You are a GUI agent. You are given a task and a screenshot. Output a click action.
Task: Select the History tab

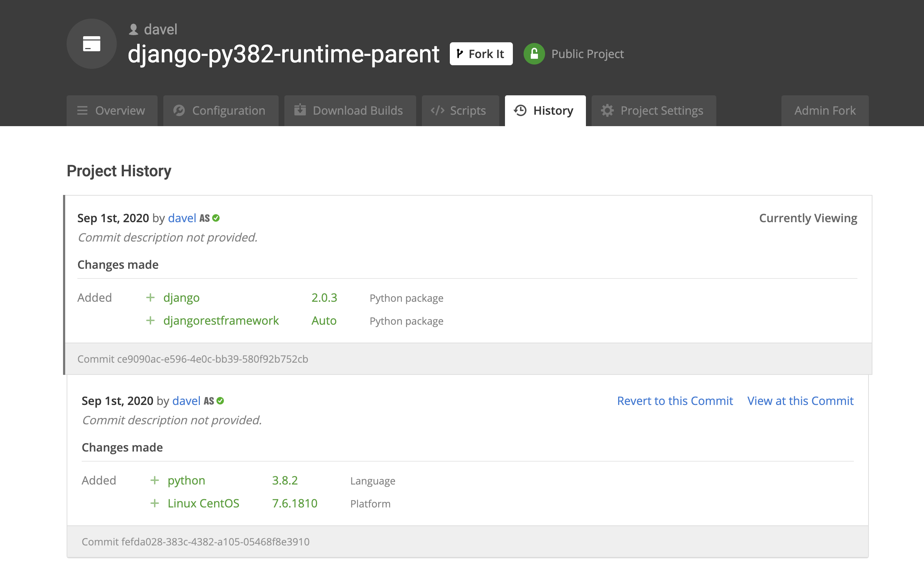coord(545,111)
